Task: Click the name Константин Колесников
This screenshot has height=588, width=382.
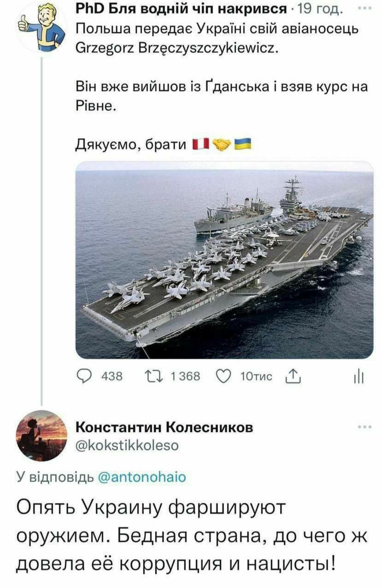Action: coord(164,427)
